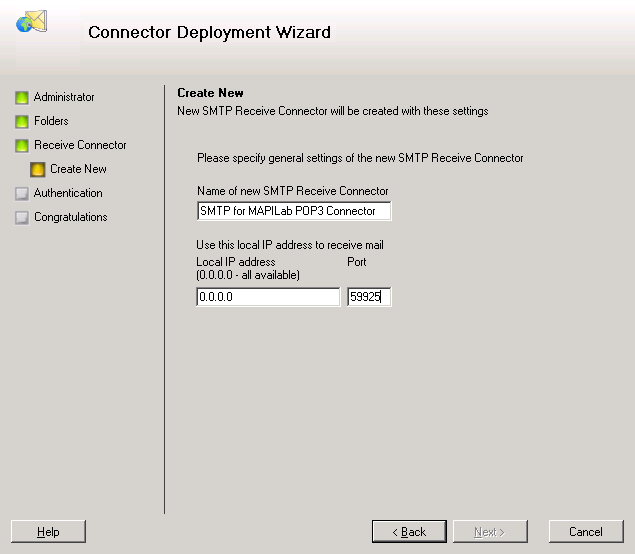Screen dimensions: 635x554
Task: Click into the Local IP address field
Action: pyautogui.click(x=268, y=297)
